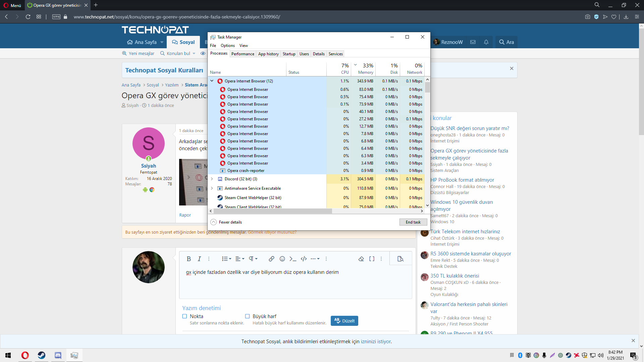The width and height of the screenshot is (644, 362).
Task: Open the list formatting dropdown
Action: tap(226, 259)
